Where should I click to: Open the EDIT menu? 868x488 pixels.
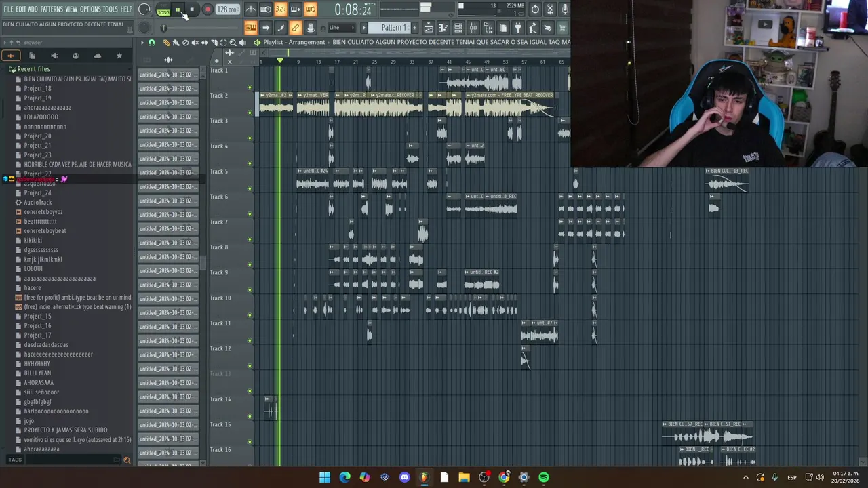point(20,9)
